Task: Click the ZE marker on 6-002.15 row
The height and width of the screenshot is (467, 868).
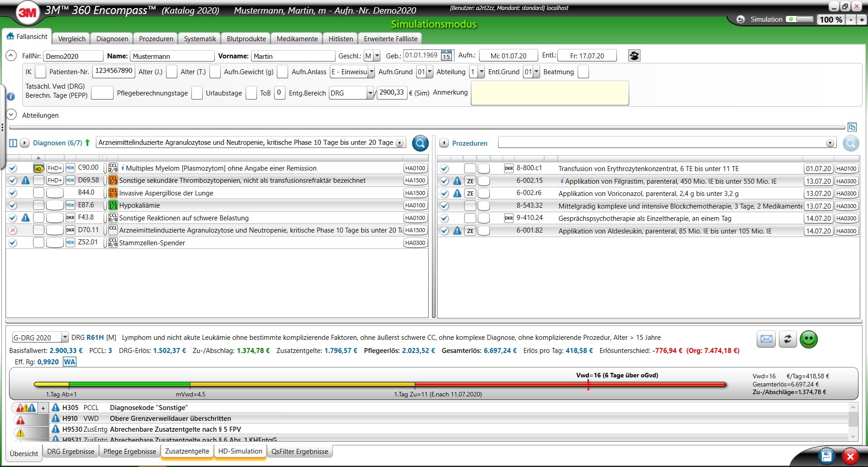Action: coord(470,181)
